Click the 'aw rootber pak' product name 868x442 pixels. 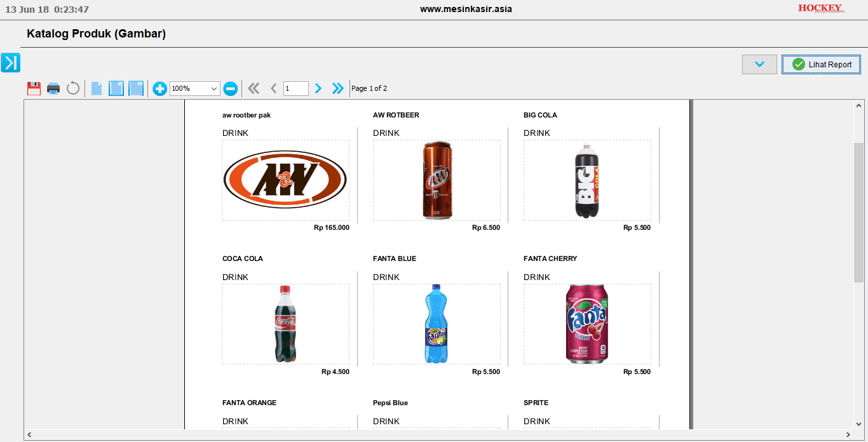coord(247,115)
